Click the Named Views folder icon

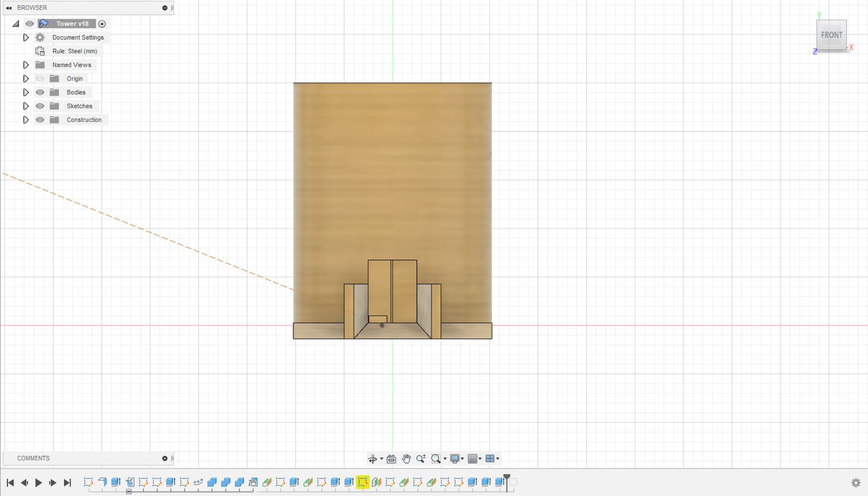(x=40, y=65)
